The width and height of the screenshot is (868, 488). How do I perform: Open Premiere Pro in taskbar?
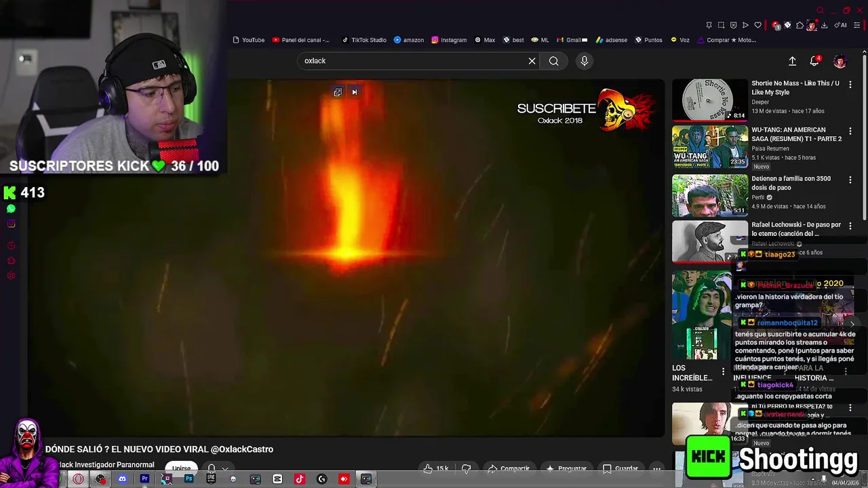(144, 479)
